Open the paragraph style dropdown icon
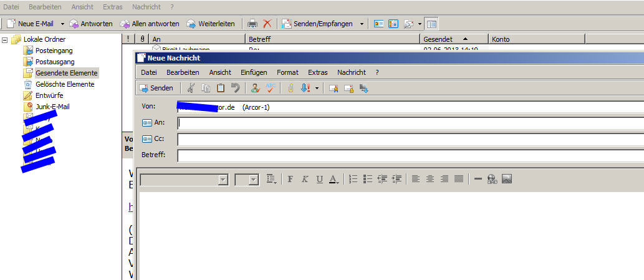Screen dimensions: 644x280 coord(271,179)
